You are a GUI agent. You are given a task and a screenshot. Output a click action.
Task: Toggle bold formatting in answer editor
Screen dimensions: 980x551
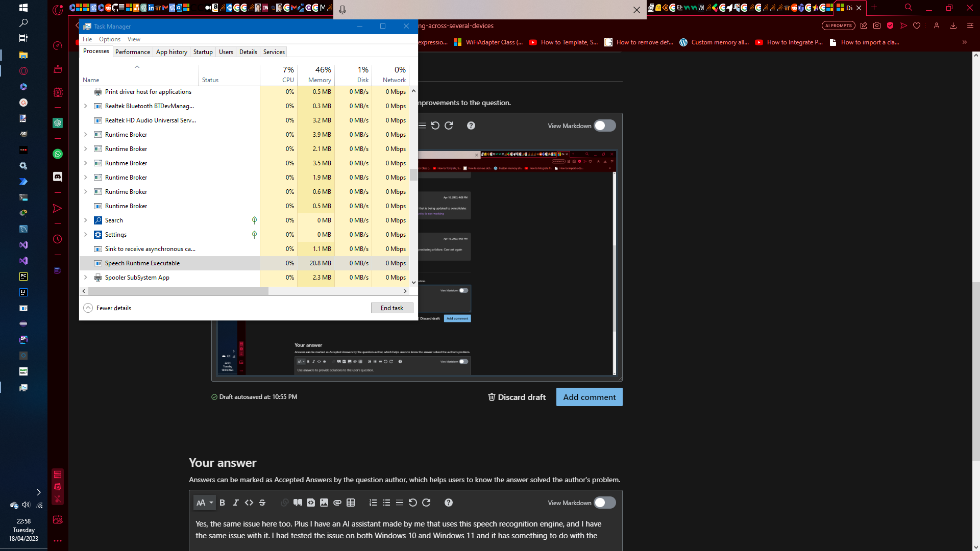tap(222, 503)
